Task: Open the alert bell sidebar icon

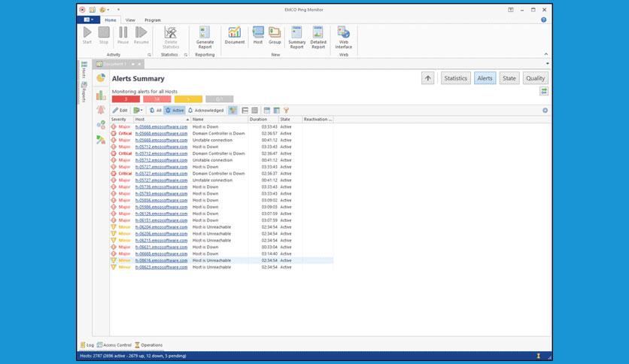Action: (101, 110)
